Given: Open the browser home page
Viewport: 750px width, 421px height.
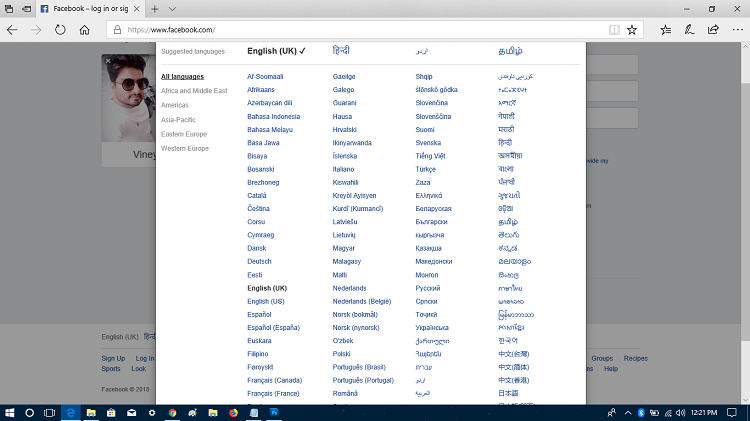Looking at the screenshot, I should click(84, 30).
